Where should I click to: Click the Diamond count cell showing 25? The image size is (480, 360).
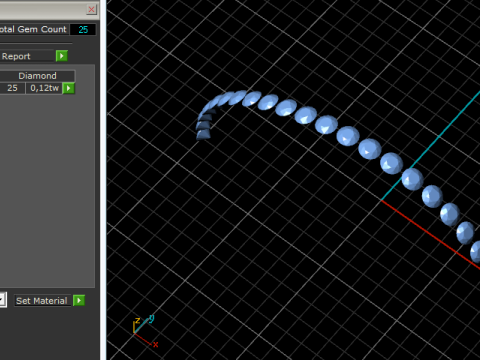tap(12, 88)
